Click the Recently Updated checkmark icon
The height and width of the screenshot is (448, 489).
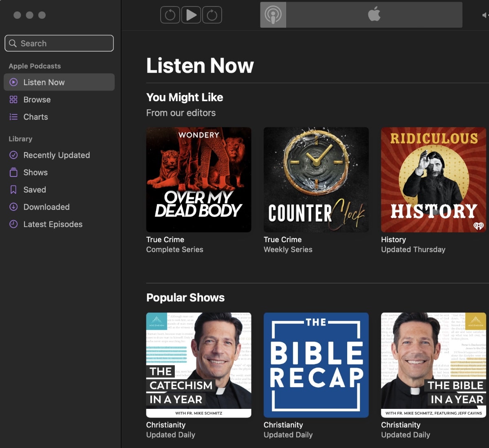(x=13, y=155)
